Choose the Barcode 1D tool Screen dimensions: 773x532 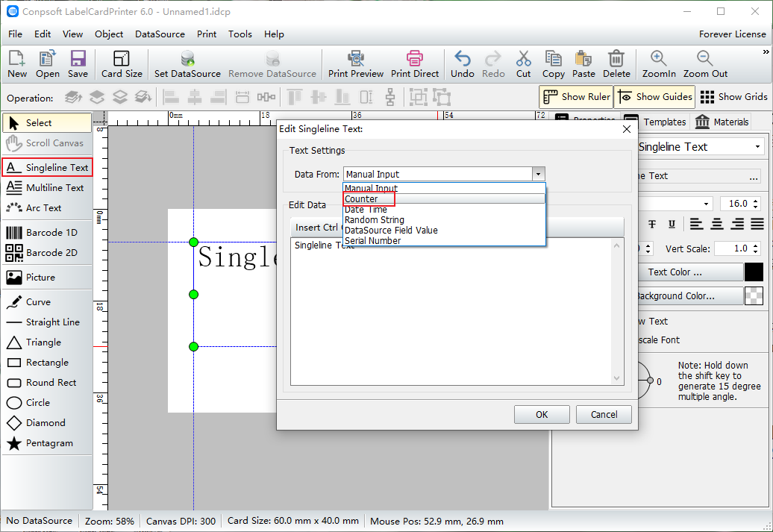47,232
